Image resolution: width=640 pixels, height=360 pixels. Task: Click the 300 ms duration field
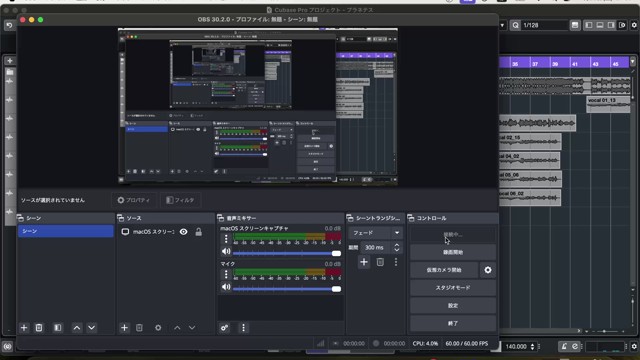[375, 247]
